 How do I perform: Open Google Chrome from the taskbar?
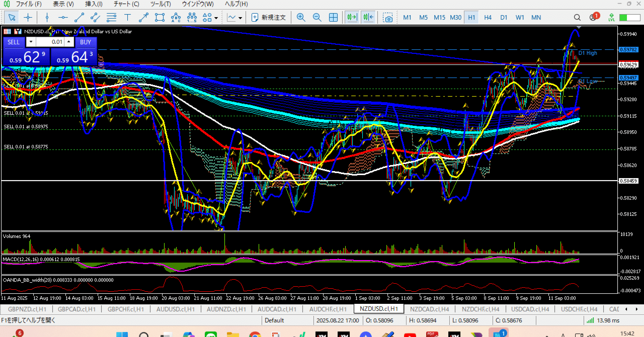tap(255, 333)
